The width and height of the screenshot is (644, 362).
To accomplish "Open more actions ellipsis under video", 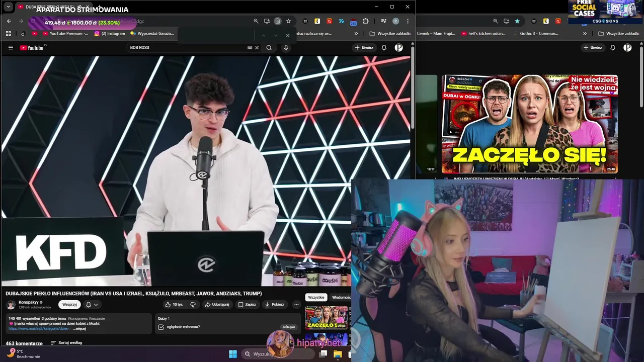I will pyautogui.click(x=296, y=305).
